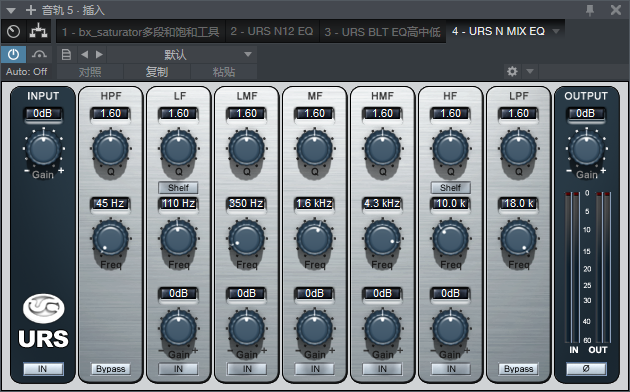
Task: Toggle the plugin power bypass button
Action: pos(14,54)
